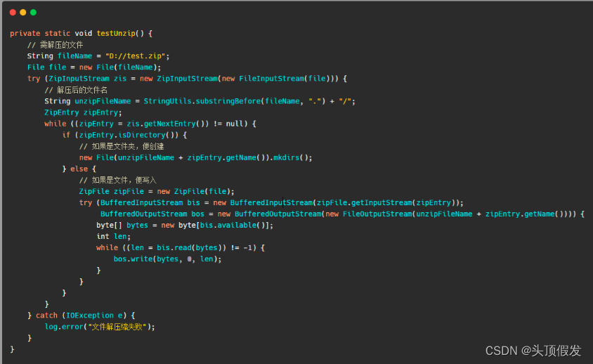Image resolution: width=593 pixels, height=364 pixels.
Task: Click the '"/"' string literal
Action: [345, 101]
